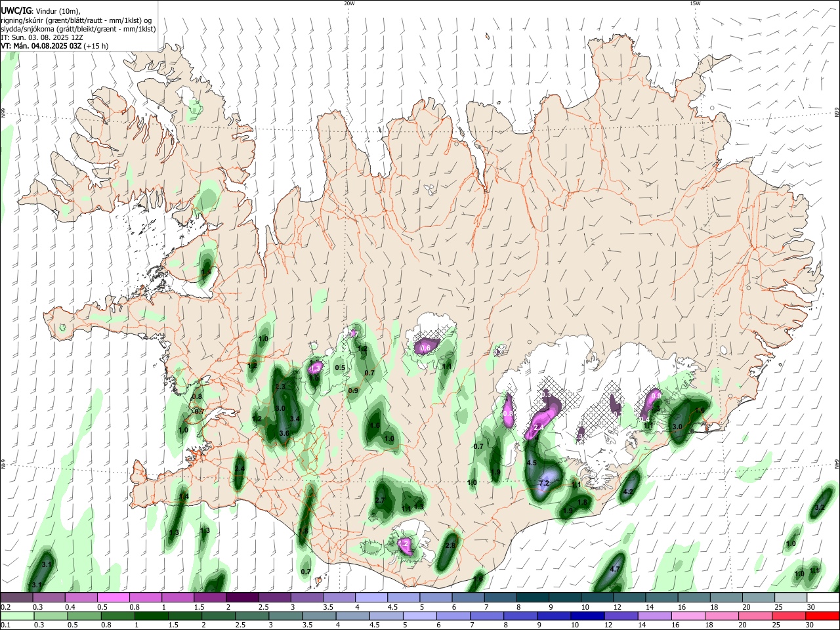840x630 pixels.
Task: Click the palest green first rain legend swatch
Action: 17,616
